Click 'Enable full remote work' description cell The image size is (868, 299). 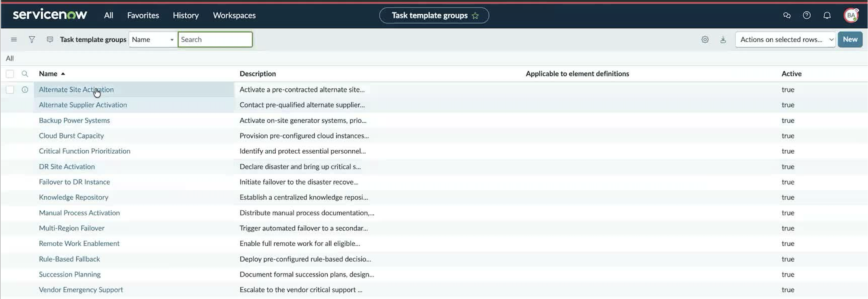pos(299,244)
